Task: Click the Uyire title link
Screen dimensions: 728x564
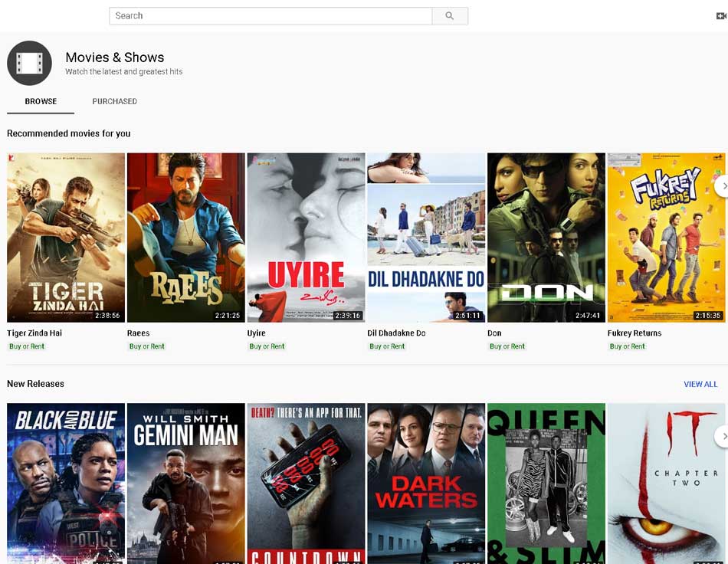Action: click(x=256, y=333)
